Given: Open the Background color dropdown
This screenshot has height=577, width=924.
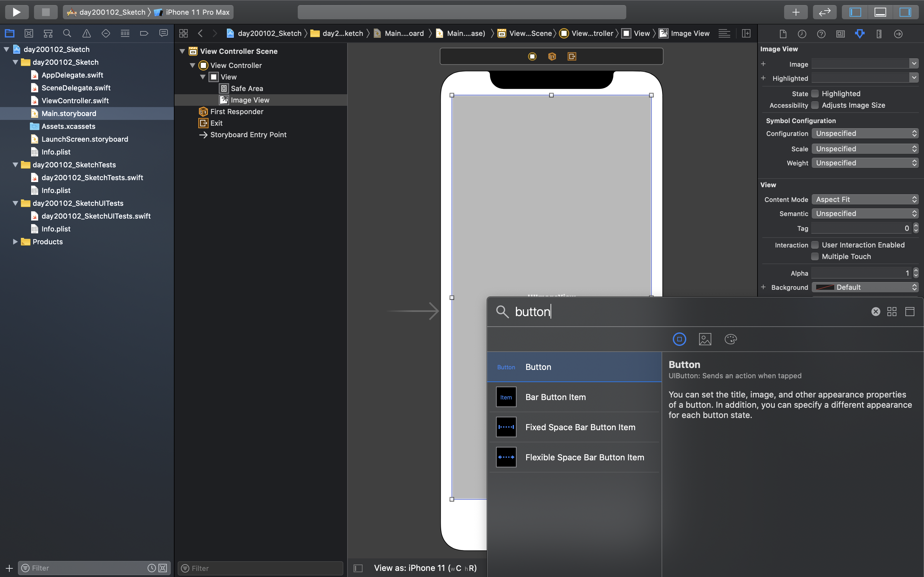Looking at the screenshot, I should (x=865, y=287).
